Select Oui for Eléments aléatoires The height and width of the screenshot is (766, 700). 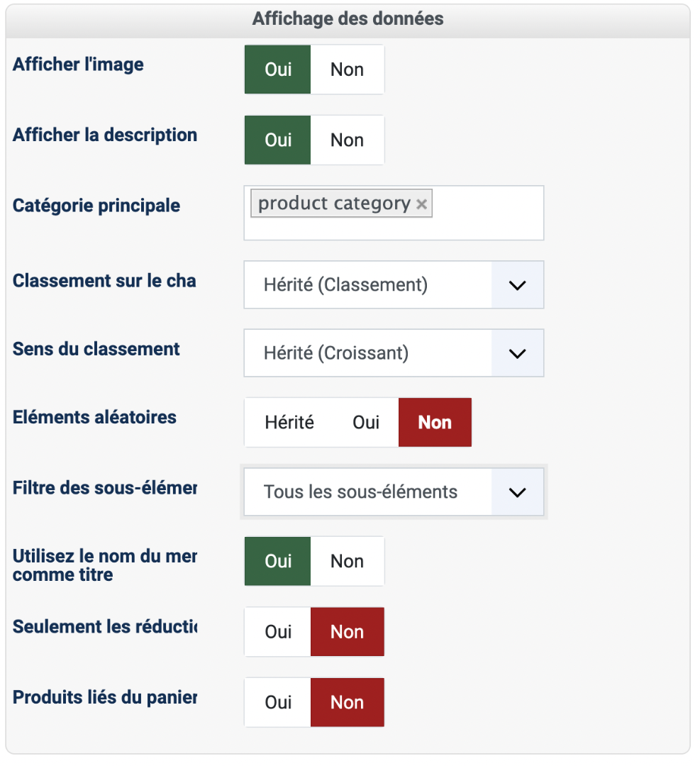(366, 422)
